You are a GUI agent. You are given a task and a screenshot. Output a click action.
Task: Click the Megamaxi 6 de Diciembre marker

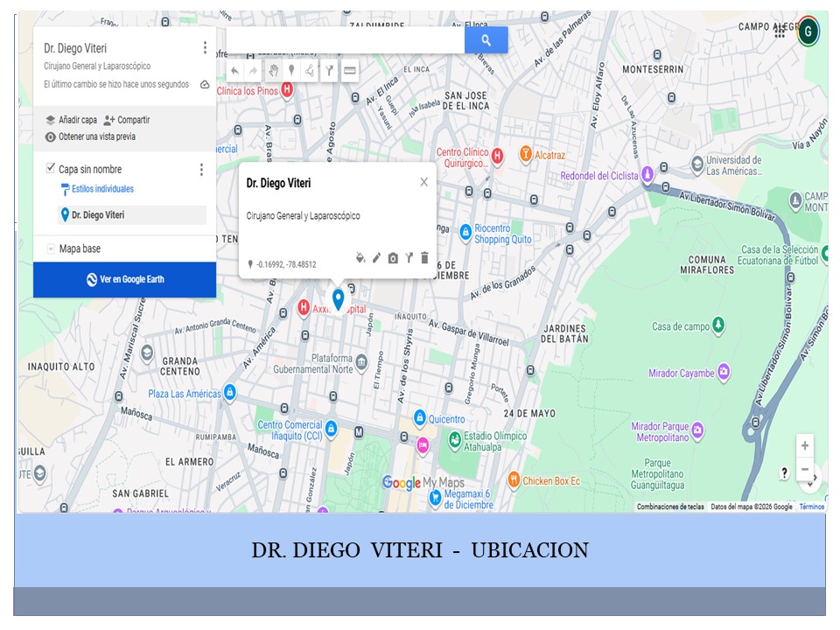[x=435, y=498]
